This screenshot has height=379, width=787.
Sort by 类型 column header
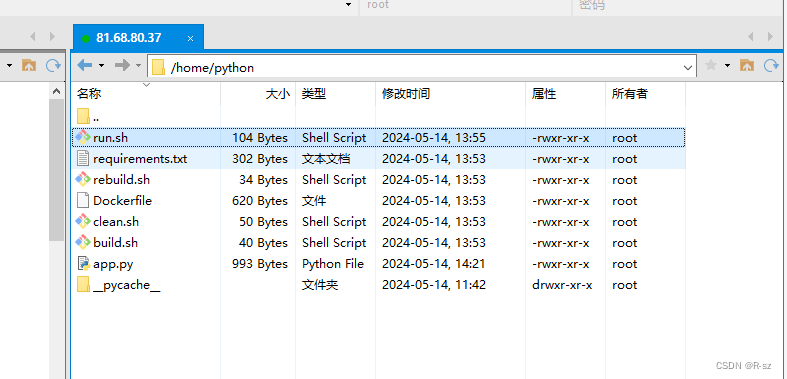tap(336, 93)
